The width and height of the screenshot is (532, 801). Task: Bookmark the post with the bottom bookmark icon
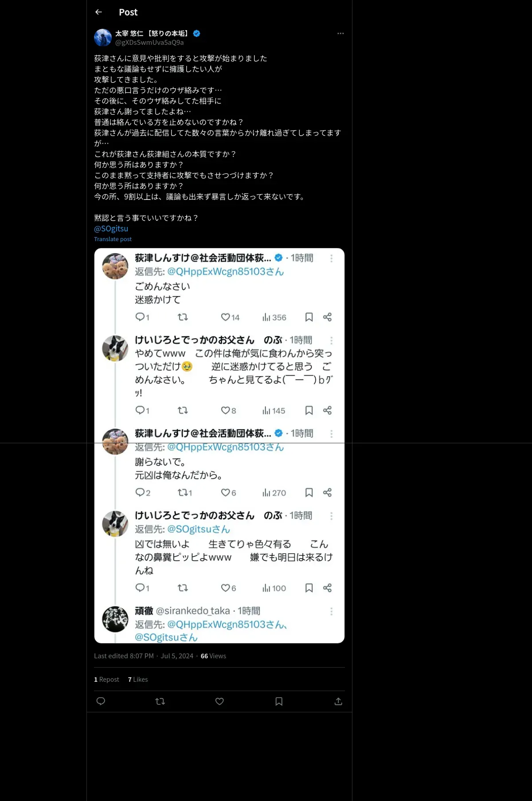click(x=279, y=701)
